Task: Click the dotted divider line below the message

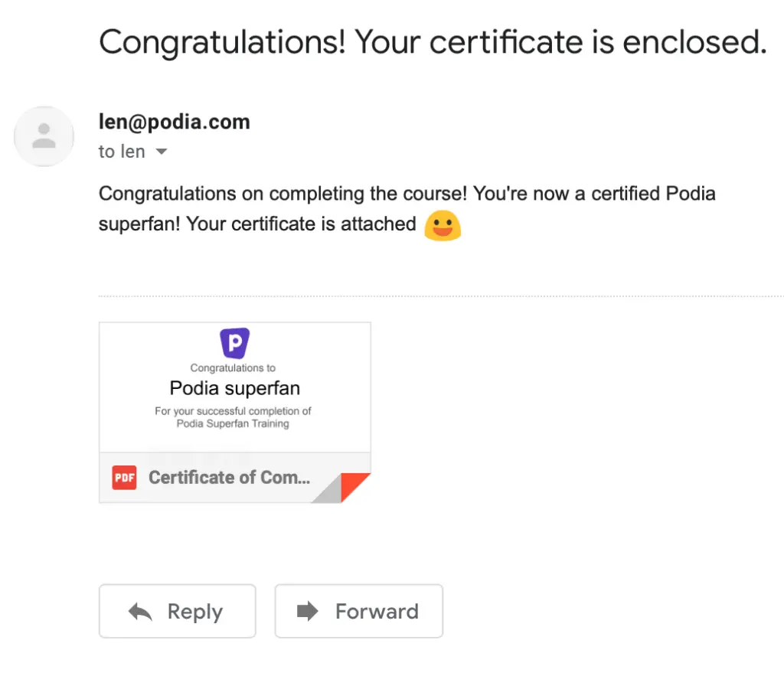Action: (x=441, y=296)
